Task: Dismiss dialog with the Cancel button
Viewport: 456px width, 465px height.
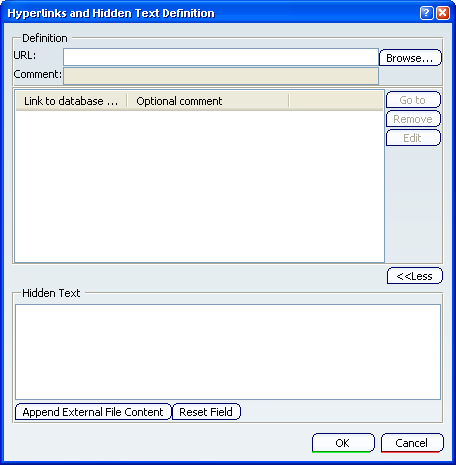Action: (x=412, y=443)
